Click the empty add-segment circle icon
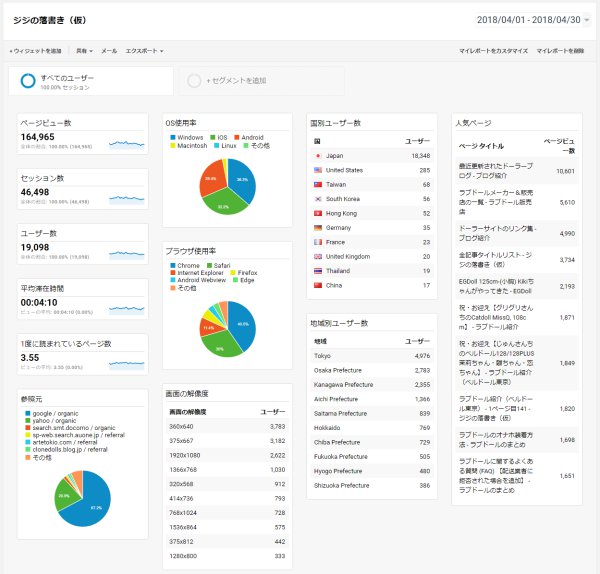This screenshot has width=600, height=574. click(x=194, y=81)
